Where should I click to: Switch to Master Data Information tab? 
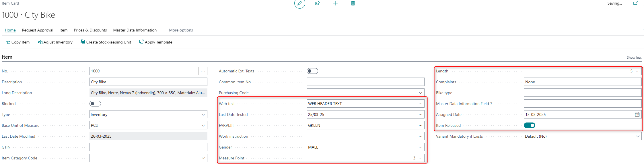click(x=135, y=30)
